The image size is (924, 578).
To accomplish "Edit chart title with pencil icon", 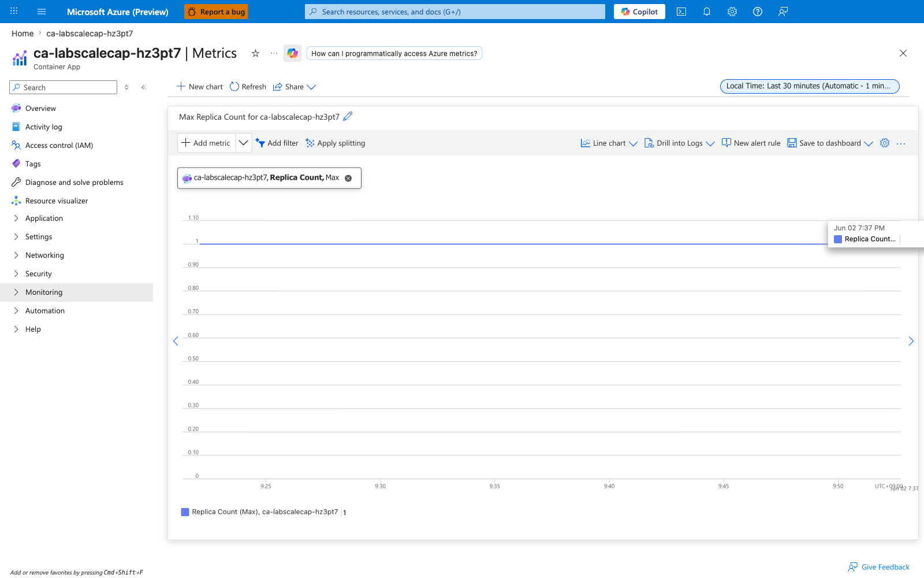I will coord(348,116).
